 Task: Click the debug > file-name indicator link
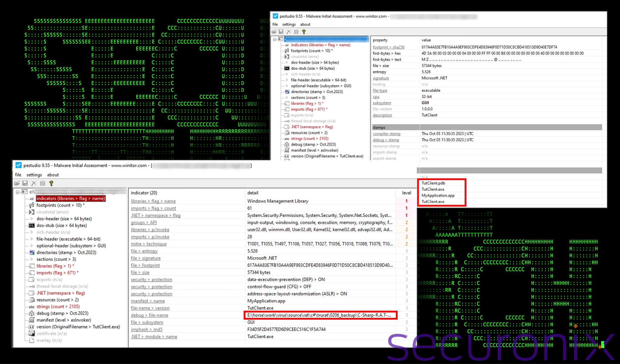coord(149,315)
